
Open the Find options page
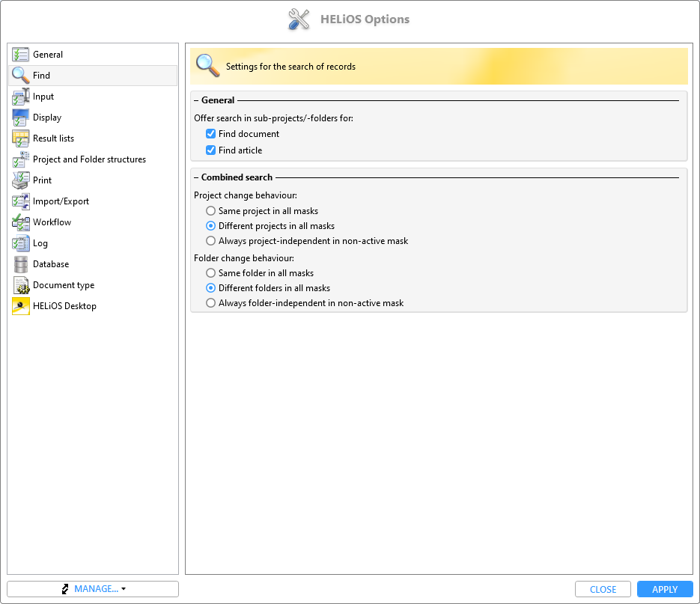93,76
